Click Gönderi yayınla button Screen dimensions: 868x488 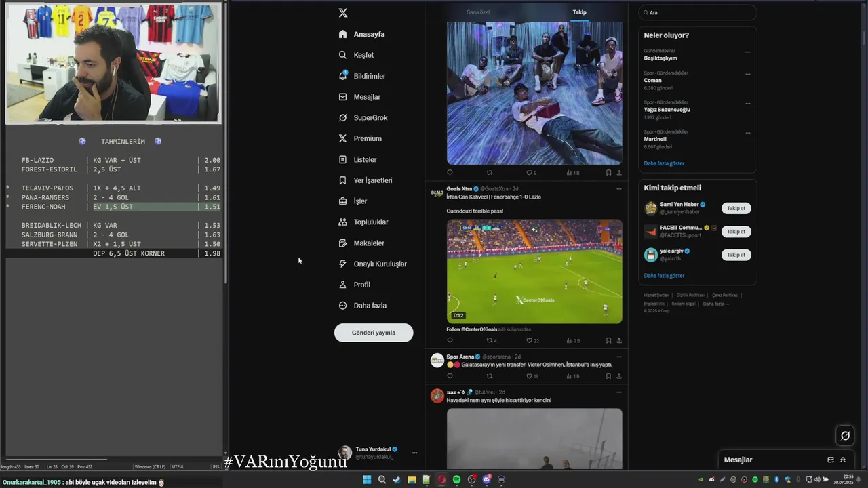374,333
